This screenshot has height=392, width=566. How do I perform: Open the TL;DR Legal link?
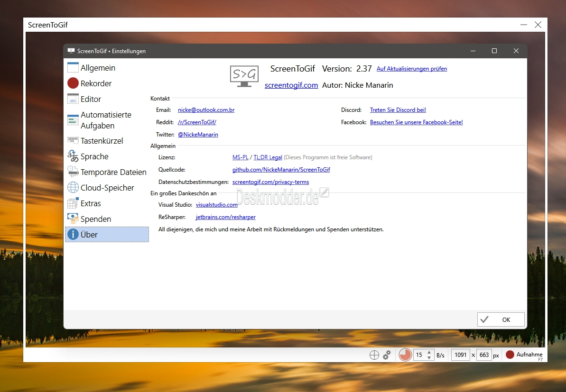(x=268, y=157)
